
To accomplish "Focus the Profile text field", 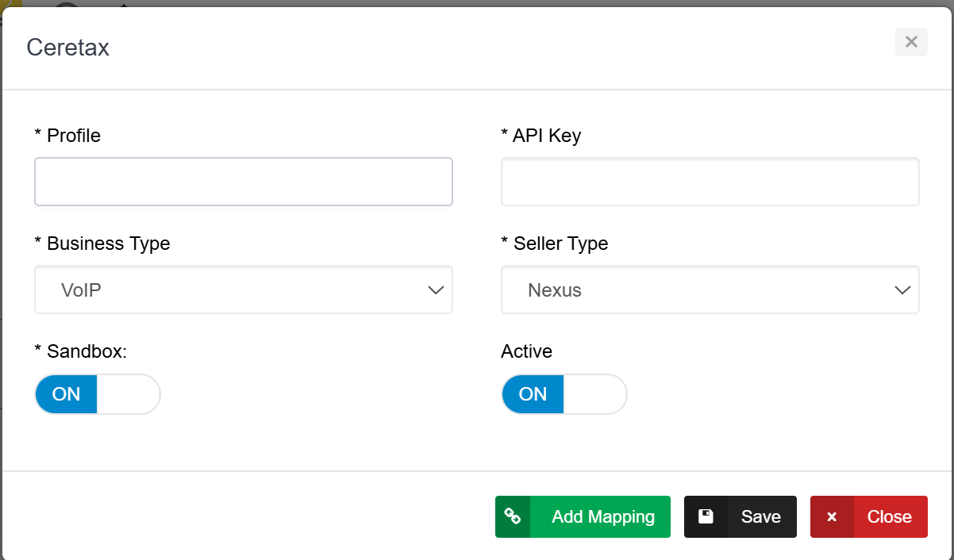I will 244,182.
